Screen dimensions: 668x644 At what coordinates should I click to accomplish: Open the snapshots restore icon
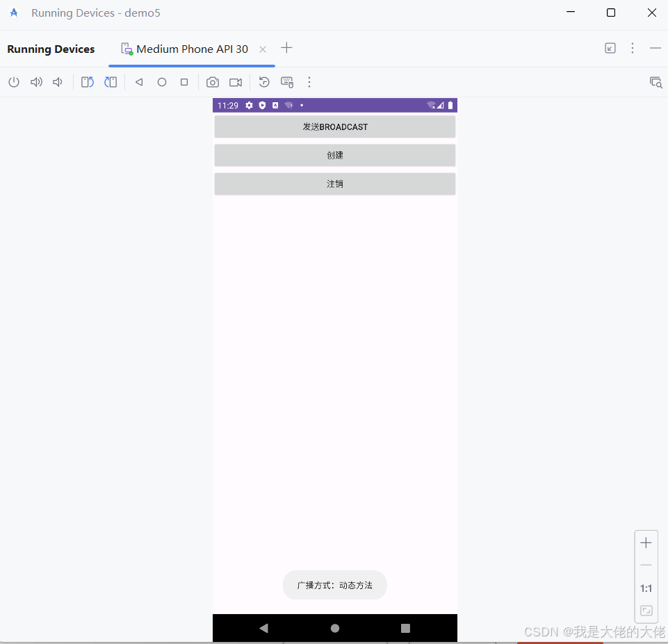coord(264,82)
